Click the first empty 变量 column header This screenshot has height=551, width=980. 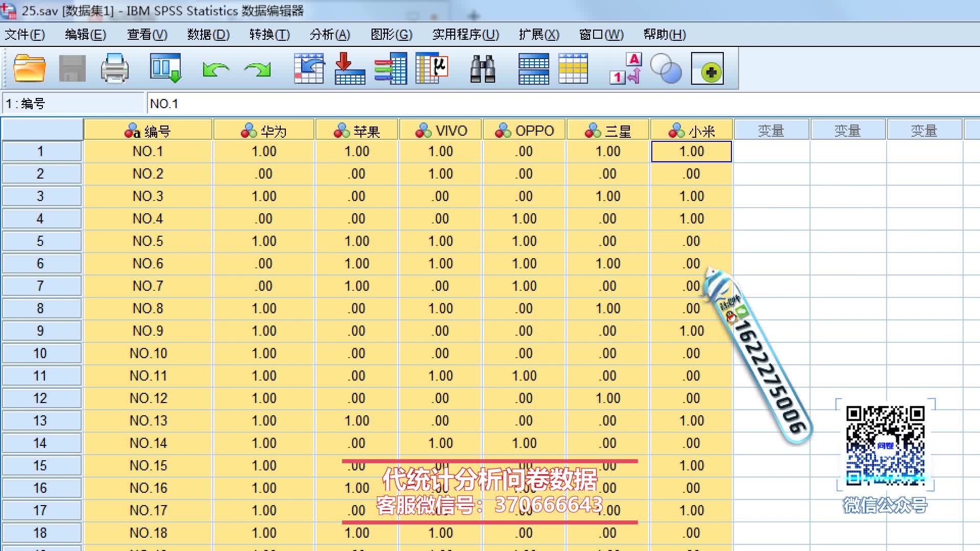pos(771,131)
